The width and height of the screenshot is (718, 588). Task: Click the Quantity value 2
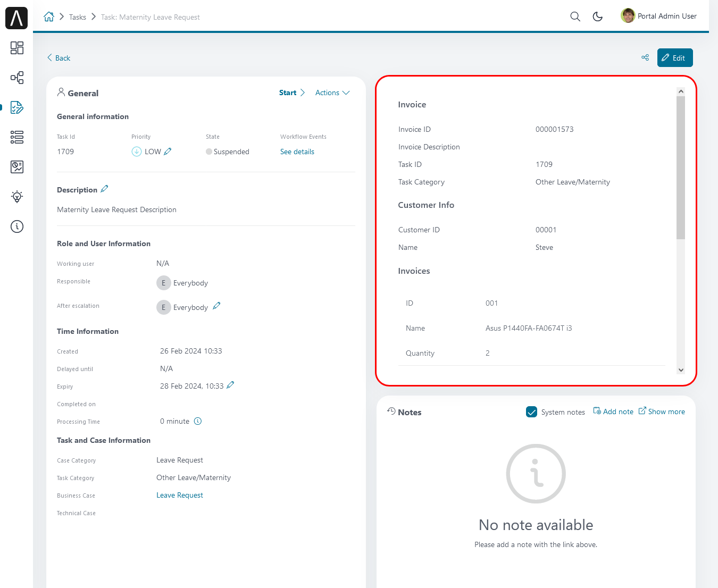[487, 353]
